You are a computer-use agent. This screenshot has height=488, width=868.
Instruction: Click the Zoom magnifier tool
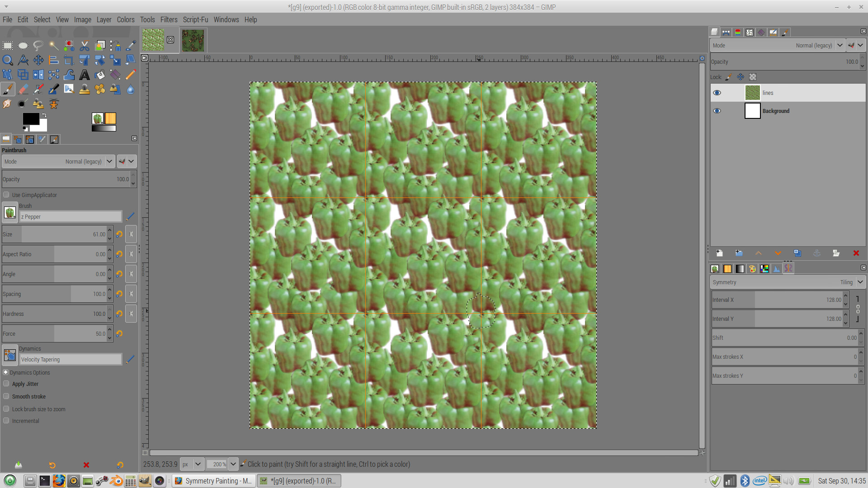[x=8, y=60]
